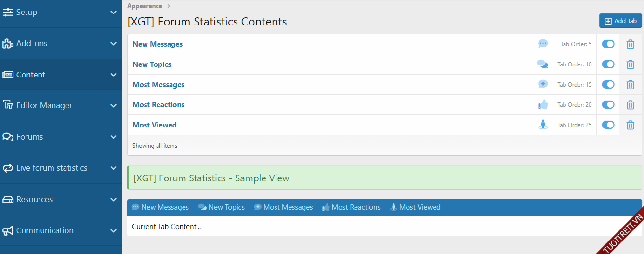The width and height of the screenshot is (644, 254).
Task: Click trash icon for New Topics row
Action: coord(630,64)
